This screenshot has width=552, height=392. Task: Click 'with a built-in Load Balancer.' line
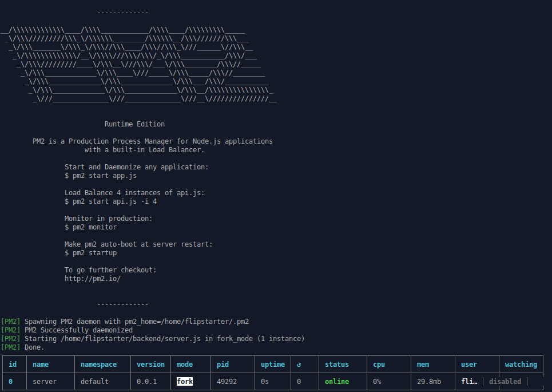pyautogui.click(x=144, y=150)
